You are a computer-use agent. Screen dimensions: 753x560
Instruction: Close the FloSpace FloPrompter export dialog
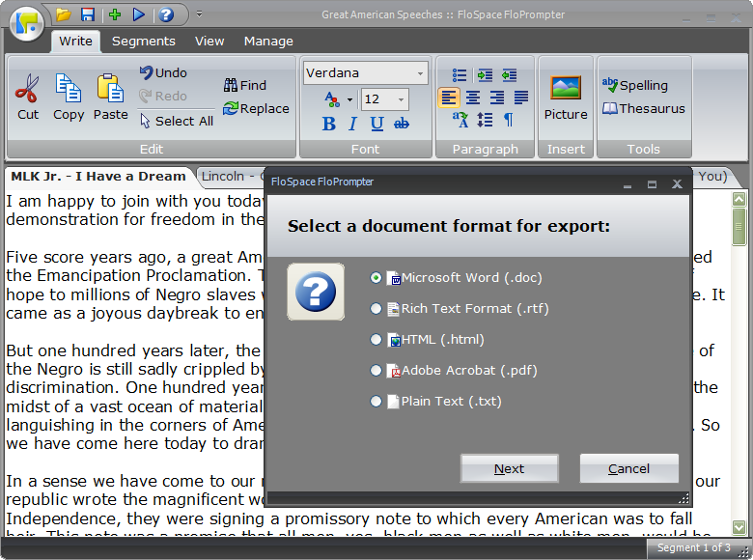(677, 184)
